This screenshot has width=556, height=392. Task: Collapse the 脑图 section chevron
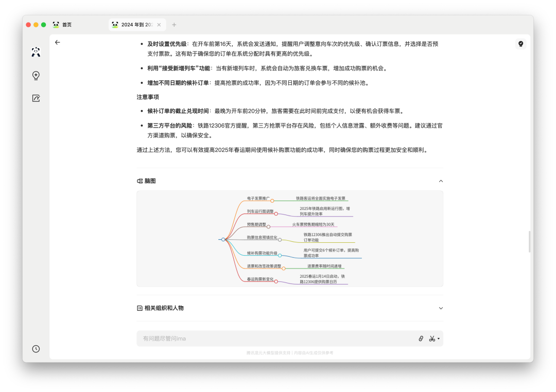[x=441, y=181]
